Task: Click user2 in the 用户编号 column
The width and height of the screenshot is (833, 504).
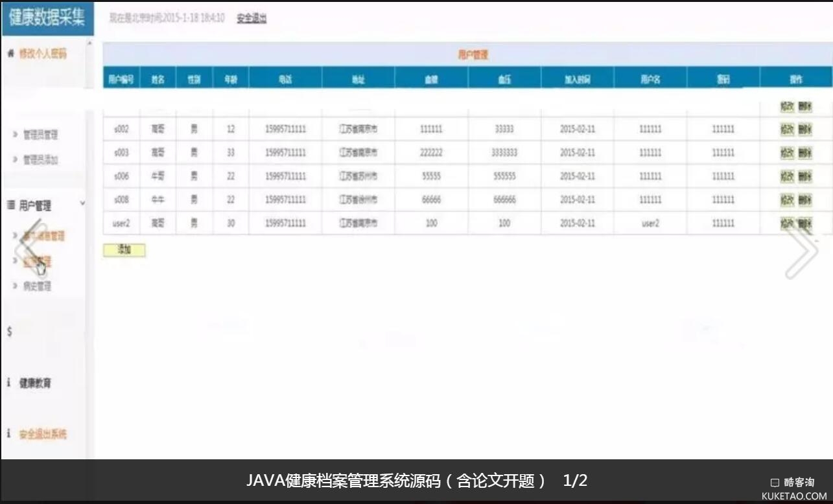Action: (121, 223)
